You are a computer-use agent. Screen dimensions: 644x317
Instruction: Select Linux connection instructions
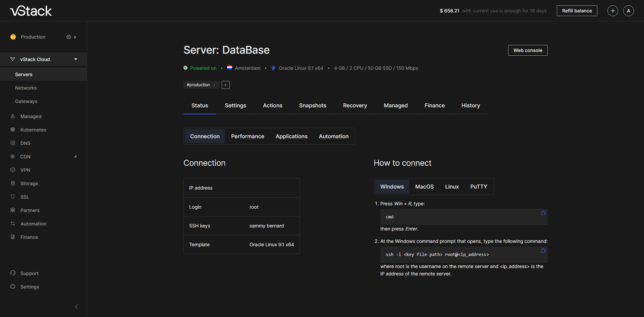click(x=452, y=187)
